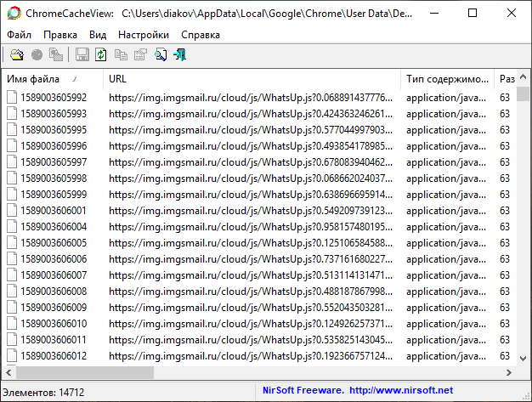Open the Справка menu
The image size is (532, 402).
201,35
